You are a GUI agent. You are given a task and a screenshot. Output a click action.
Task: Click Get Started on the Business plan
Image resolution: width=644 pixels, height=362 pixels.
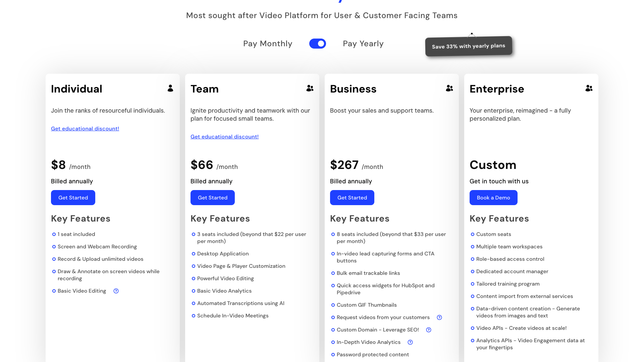pos(352,197)
